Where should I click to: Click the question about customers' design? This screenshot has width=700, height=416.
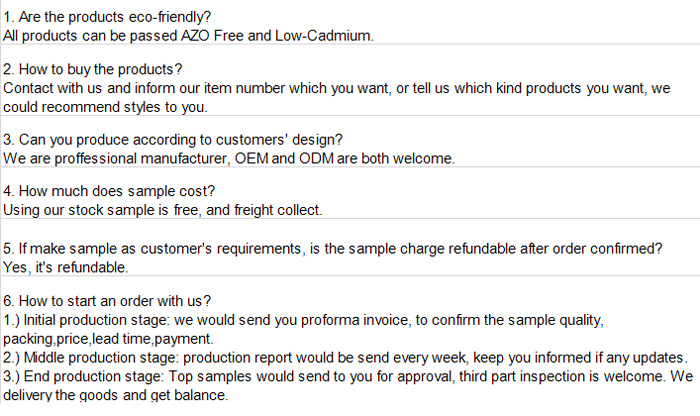(173, 140)
